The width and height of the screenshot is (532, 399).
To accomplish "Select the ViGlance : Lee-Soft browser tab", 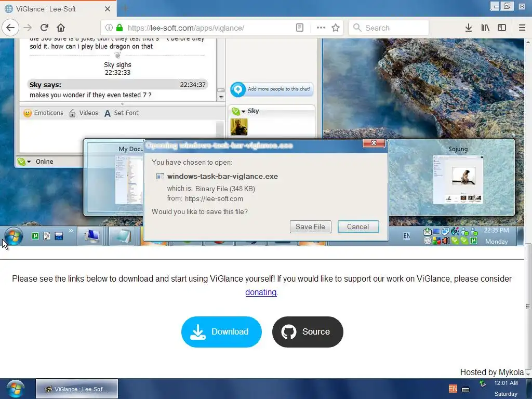I will [x=58, y=9].
